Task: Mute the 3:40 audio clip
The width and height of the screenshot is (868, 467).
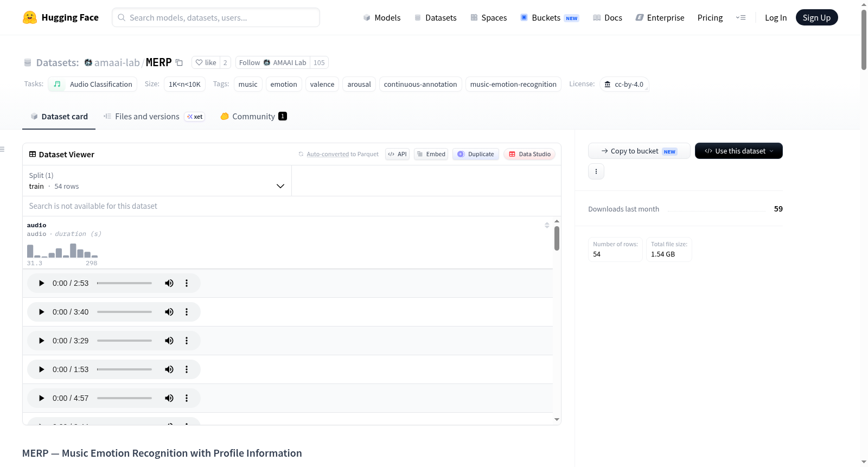Action: 169,312
